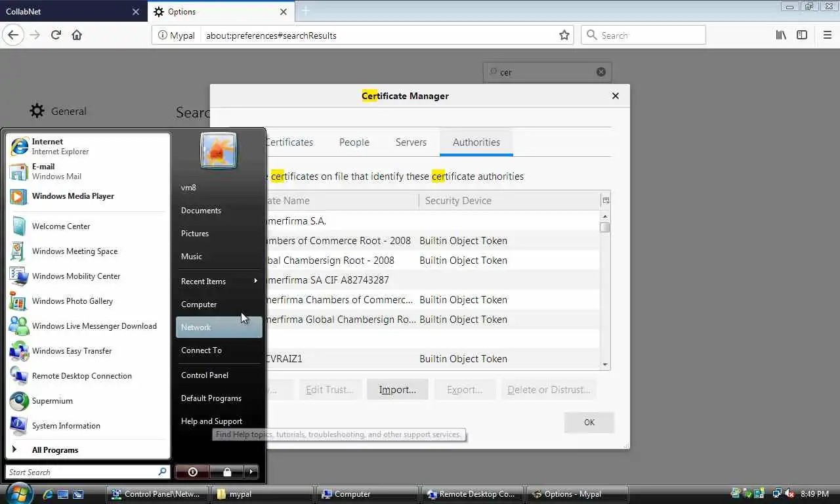This screenshot has width=840, height=504.
Task: Switch to Computer taskbar button
Action: tap(367, 494)
